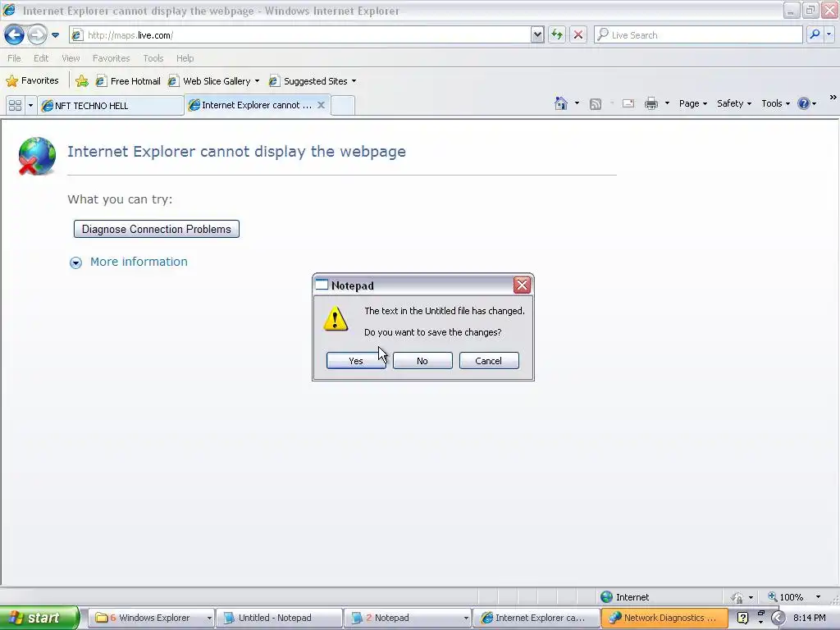Click the search magnifier button

(x=815, y=34)
